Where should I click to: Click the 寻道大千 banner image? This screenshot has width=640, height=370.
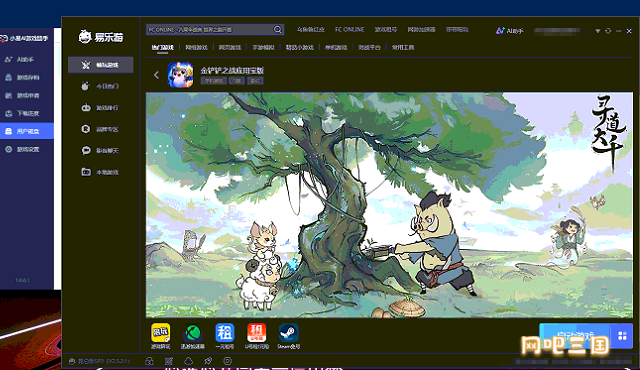point(389,205)
